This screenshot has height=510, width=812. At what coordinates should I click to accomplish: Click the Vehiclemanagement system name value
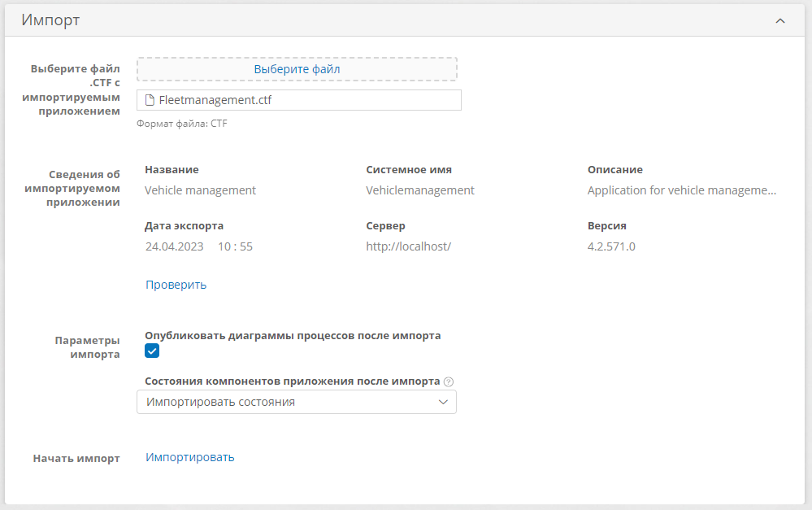[x=420, y=190]
